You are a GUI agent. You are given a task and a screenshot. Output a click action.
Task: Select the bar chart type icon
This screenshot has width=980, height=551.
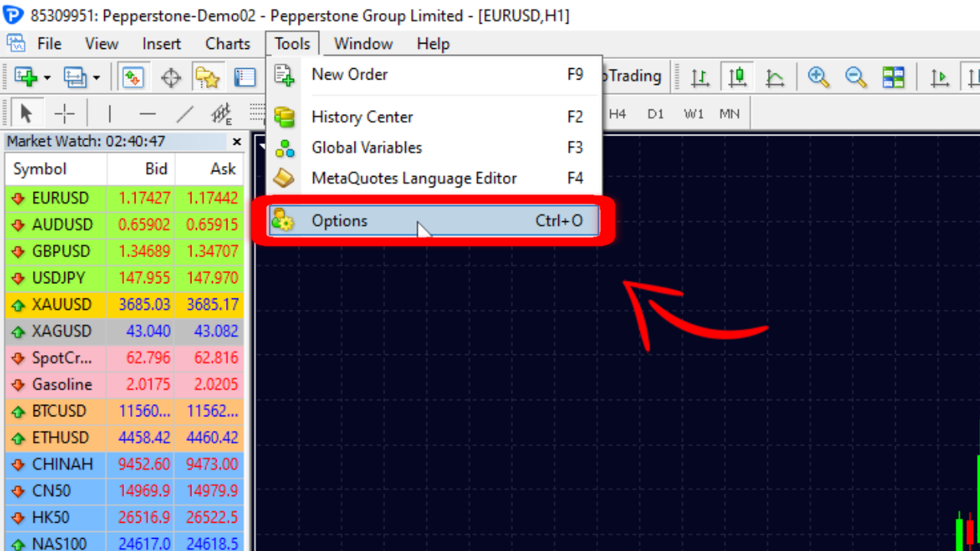[700, 77]
